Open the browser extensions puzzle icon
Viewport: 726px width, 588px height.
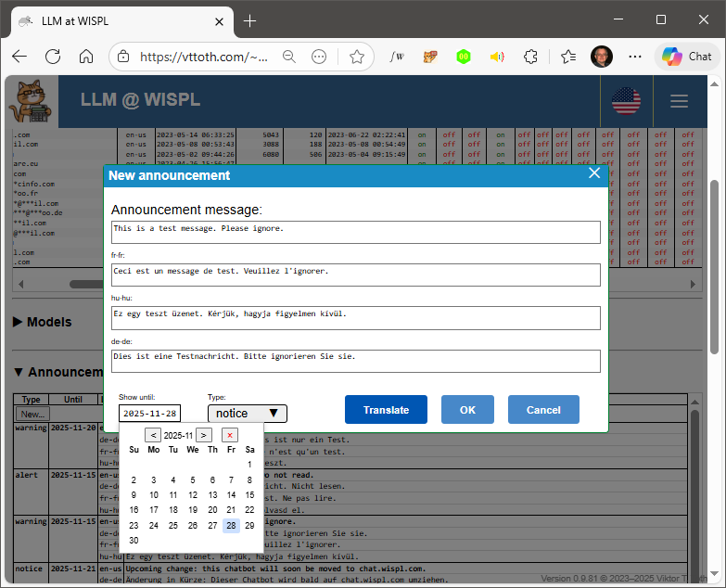[530, 57]
